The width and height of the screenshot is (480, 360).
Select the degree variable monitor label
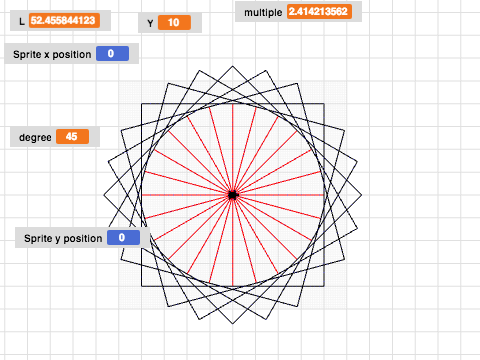tap(35, 137)
